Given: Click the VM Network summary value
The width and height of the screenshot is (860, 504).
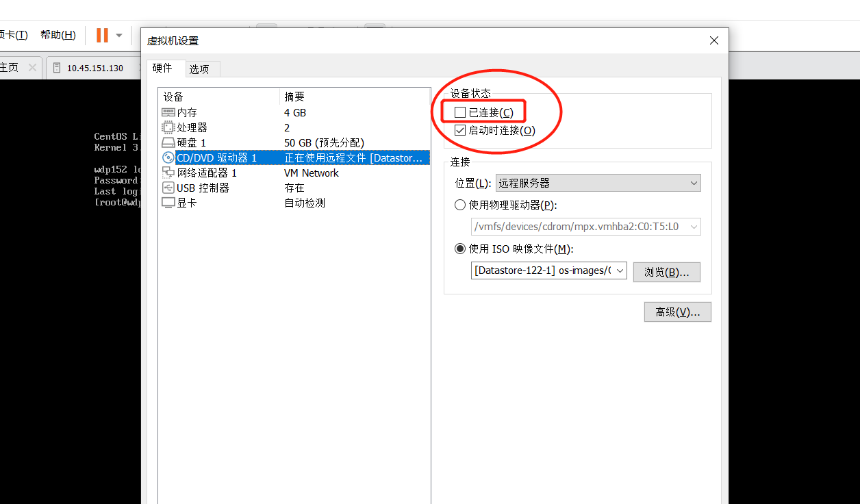Looking at the screenshot, I should [x=312, y=173].
